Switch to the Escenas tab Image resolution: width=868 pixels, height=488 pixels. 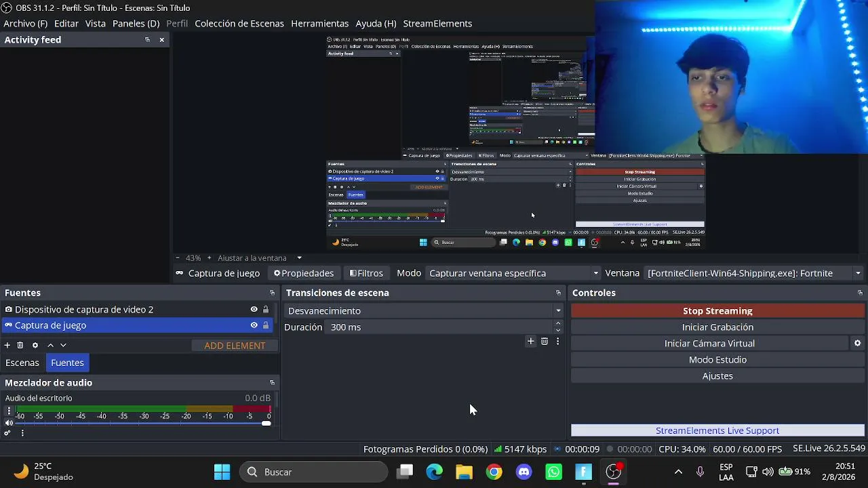(x=22, y=363)
